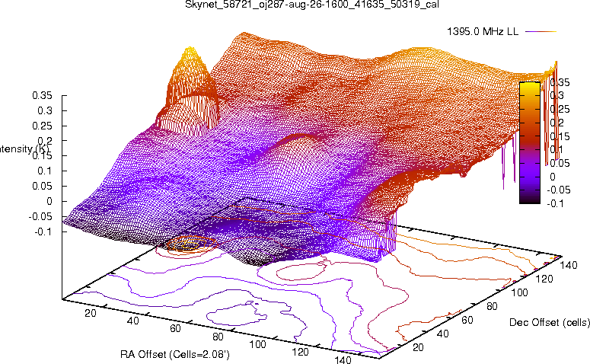Image resolution: width=590 pixels, height=364 pixels.
Task: Click tick 20 on the Dec Offset axis
Action: pos(418,347)
